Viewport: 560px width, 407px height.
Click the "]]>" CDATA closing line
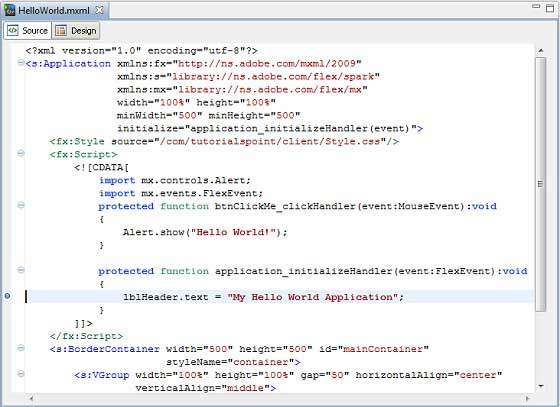pos(84,323)
